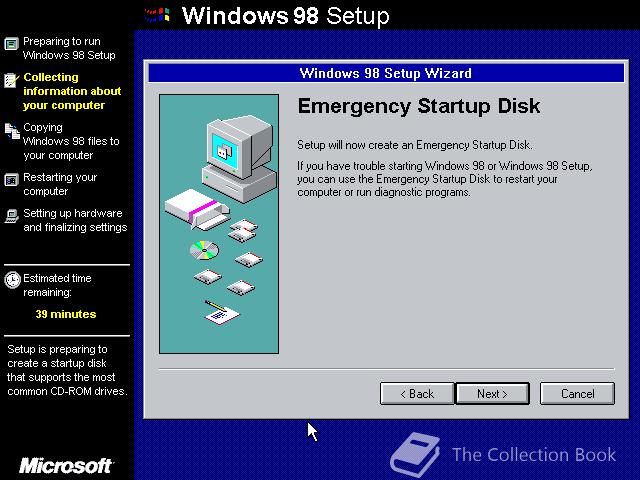This screenshot has width=640, height=480.
Task: Click the Setting up hardware step text
Action: pyautogui.click(x=75, y=220)
